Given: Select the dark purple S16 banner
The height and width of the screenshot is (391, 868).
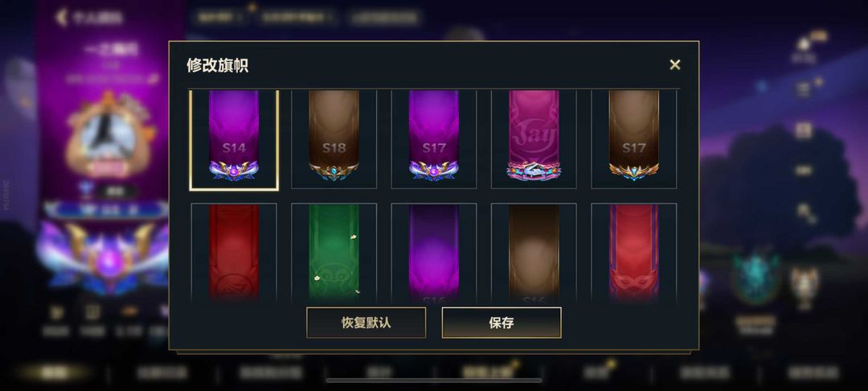Looking at the screenshot, I should [433, 253].
